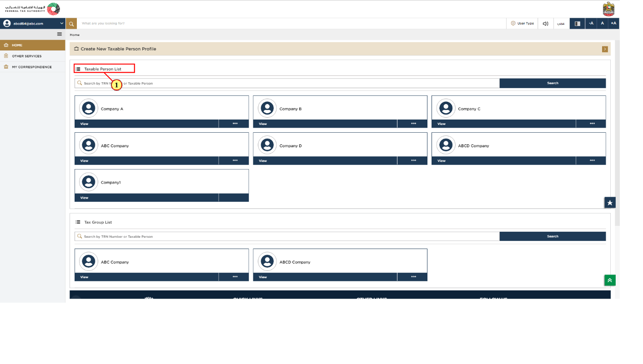
Task: Switch language to Arabic
Action: (x=561, y=24)
